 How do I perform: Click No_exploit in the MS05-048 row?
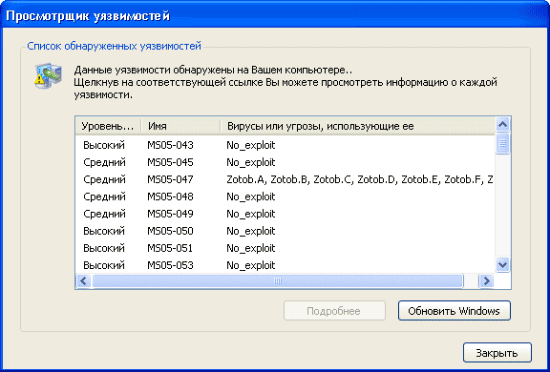pos(250,197)
